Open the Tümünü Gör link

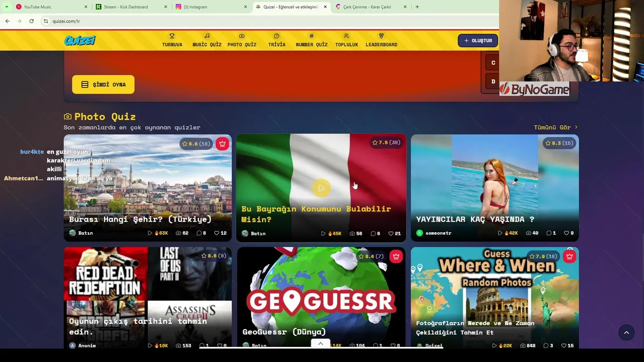556,127
